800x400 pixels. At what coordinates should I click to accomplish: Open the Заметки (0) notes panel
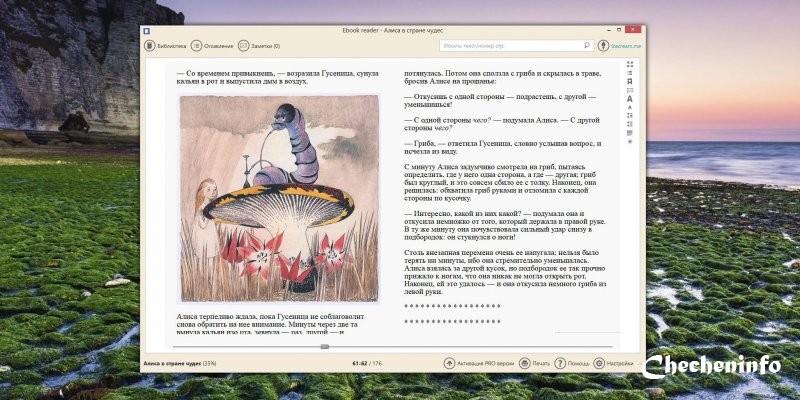pyautogui.click(x=259, y=46)
